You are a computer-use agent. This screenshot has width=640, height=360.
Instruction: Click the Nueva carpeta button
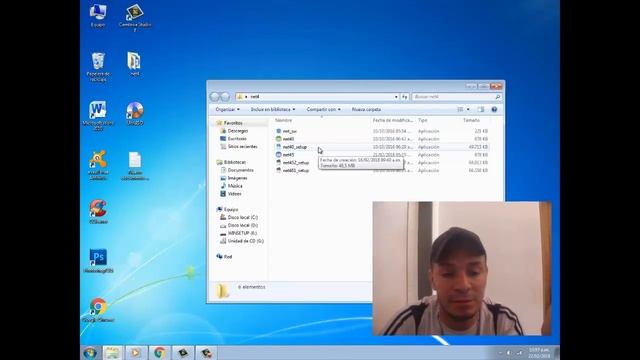click(366, 109)
